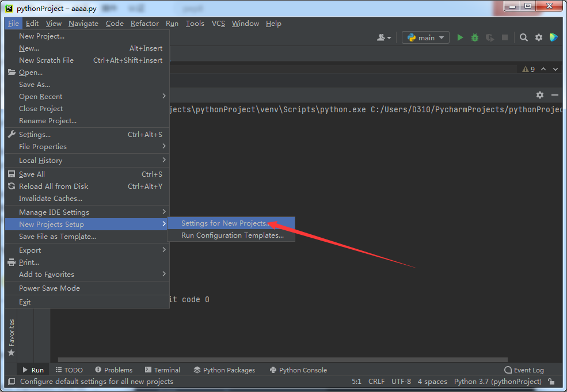Open the Terminal tool window tab
The image size is (567, 392).
[162, 370]
